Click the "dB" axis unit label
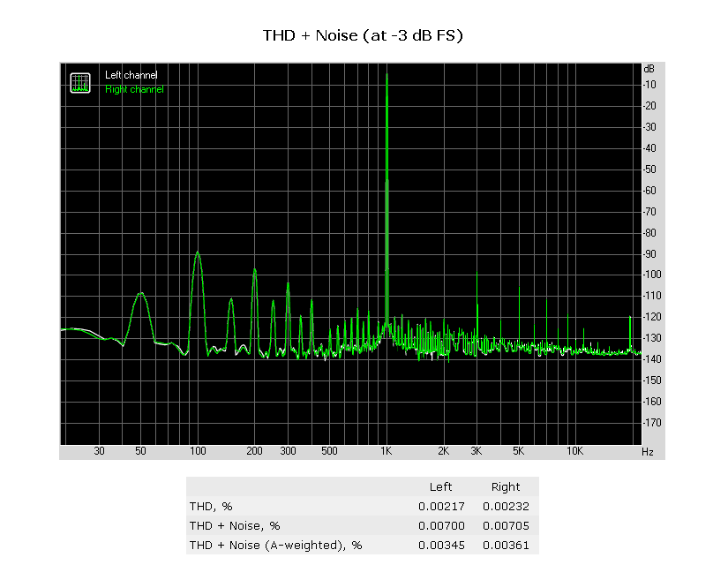The height and width of the screenshot is (580, 728). click(x=649, y=69)
